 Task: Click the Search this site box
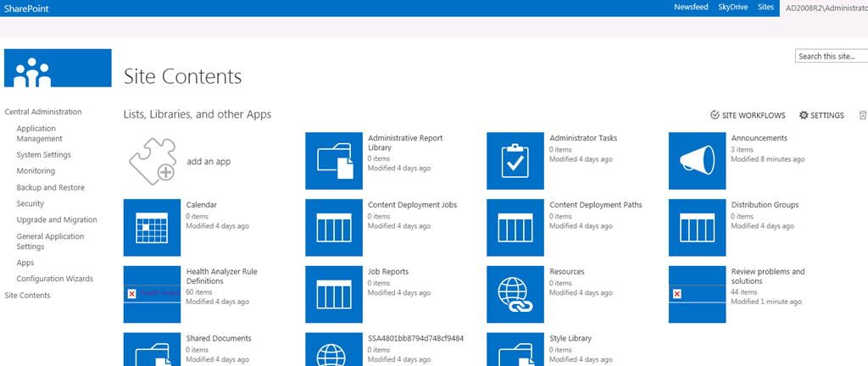coord(831,56)
